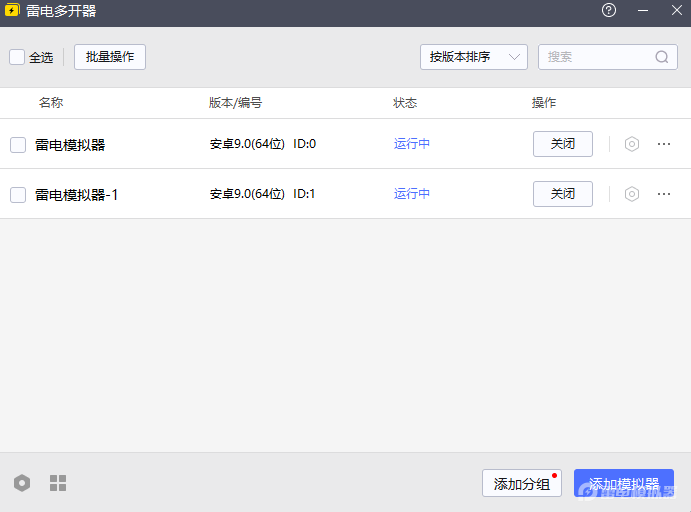Screen dimensions: 691x512
Task: Click the 添加模拟器 button
Action: point(623,484)
